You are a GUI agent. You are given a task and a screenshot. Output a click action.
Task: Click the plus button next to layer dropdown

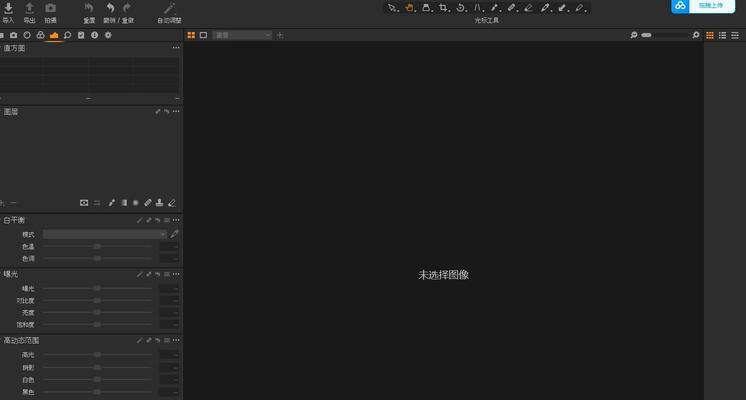pos(280,35)
